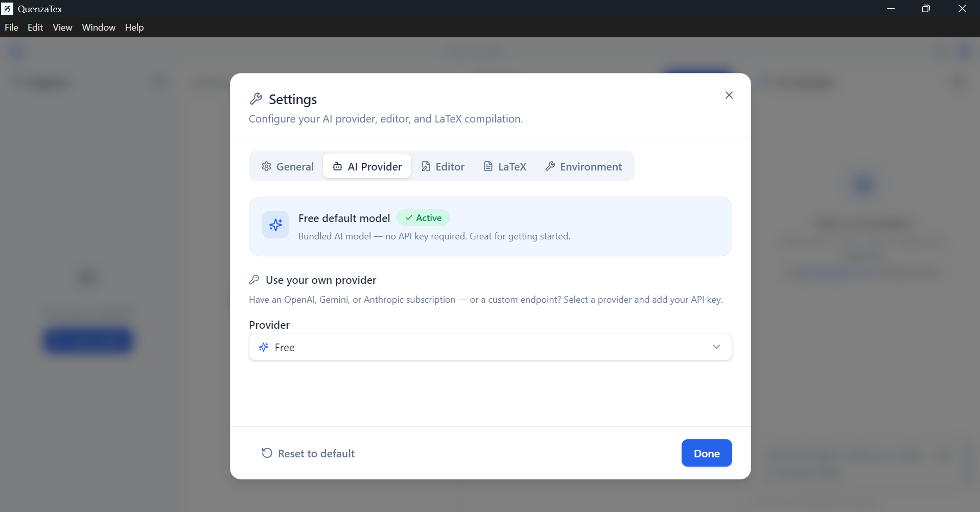Switch to the General settings tab

click(288, 166)
